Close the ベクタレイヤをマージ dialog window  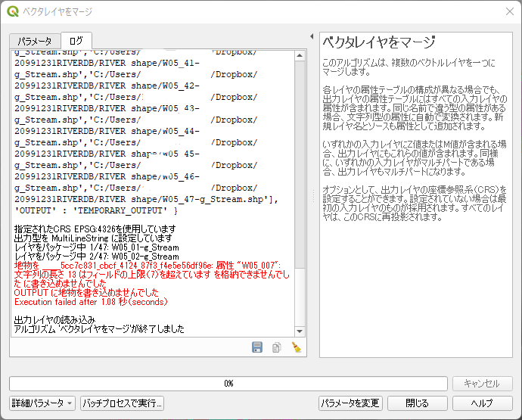508,11
